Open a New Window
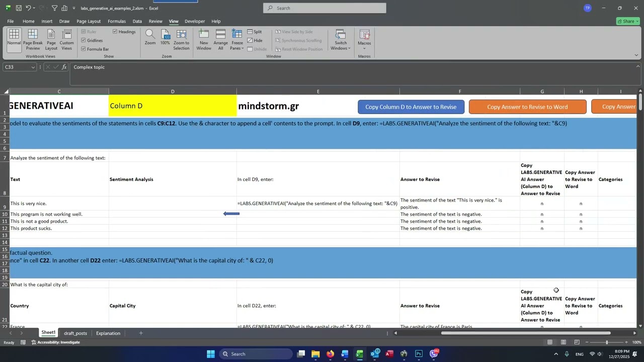The height and width of the screenshot is (362, 644). pyautogui.click(x=204, y=40)
